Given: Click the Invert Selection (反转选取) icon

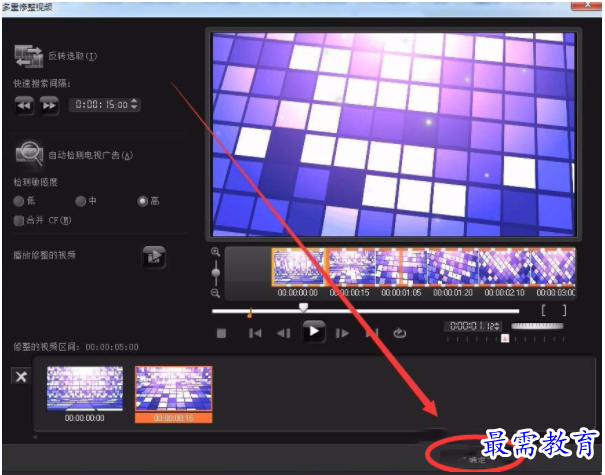Looking at the screenshot, I should point(29,56).
